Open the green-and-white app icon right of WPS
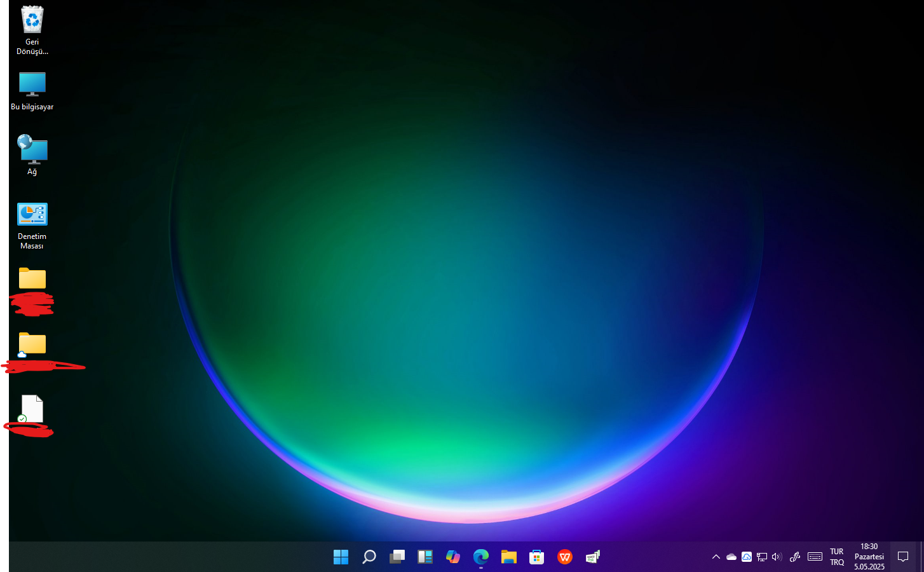 tap(593, 557)
